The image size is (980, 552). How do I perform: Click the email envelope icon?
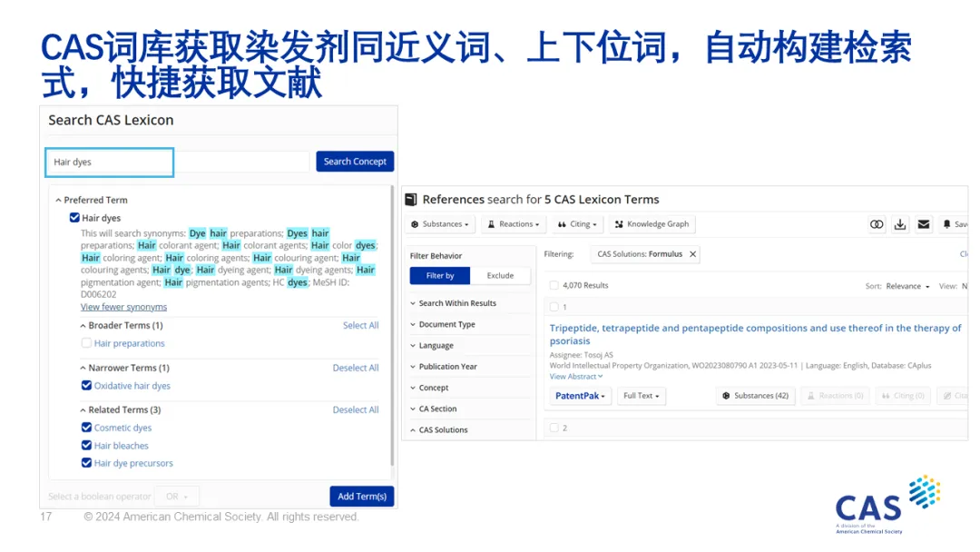923,224
